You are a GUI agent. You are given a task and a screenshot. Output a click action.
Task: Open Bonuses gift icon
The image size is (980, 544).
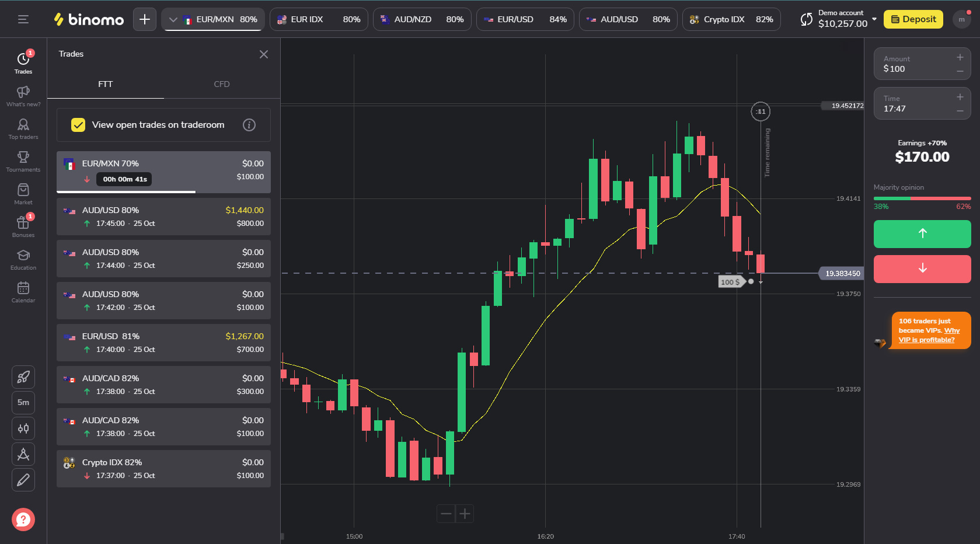click(x=23, y=227)
